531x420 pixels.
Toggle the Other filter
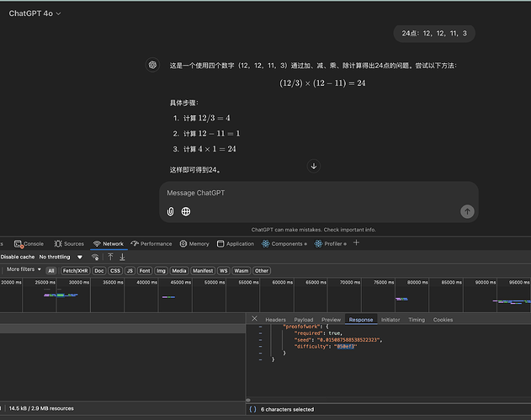(262, 271)
